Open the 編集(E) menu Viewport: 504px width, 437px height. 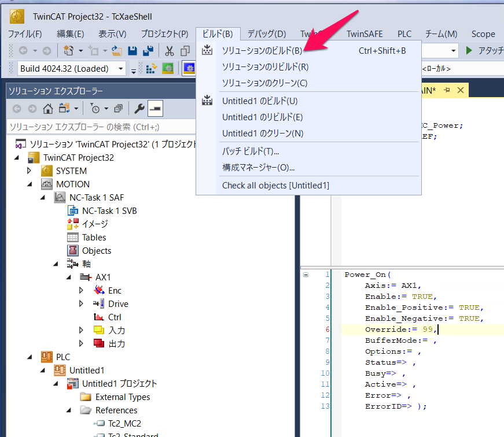tap(71, 34)
